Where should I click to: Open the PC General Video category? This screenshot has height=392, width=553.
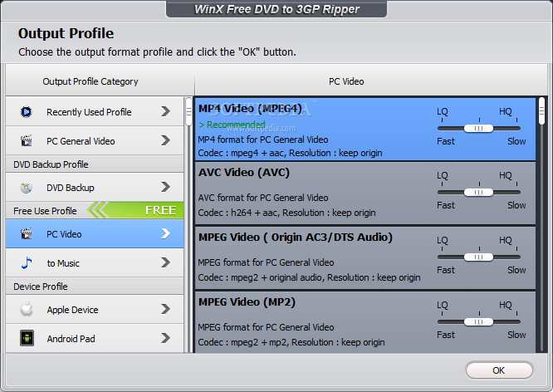click(x=95, y=141)
